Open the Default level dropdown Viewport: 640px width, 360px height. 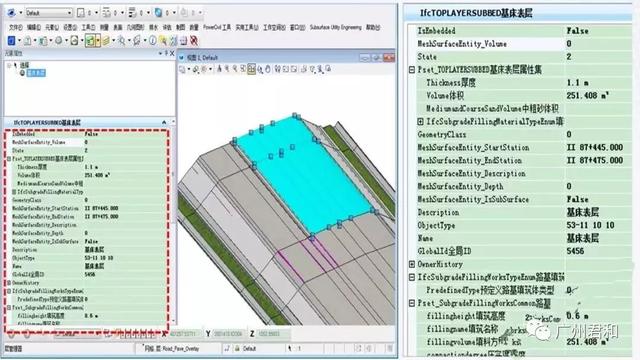point(48,13)
